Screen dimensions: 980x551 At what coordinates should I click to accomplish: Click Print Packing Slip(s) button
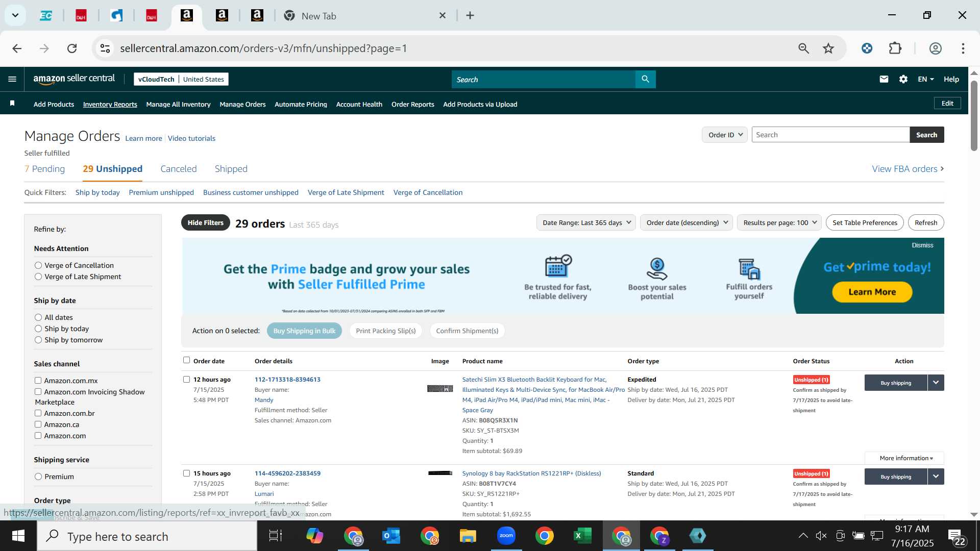coord(386,331)
